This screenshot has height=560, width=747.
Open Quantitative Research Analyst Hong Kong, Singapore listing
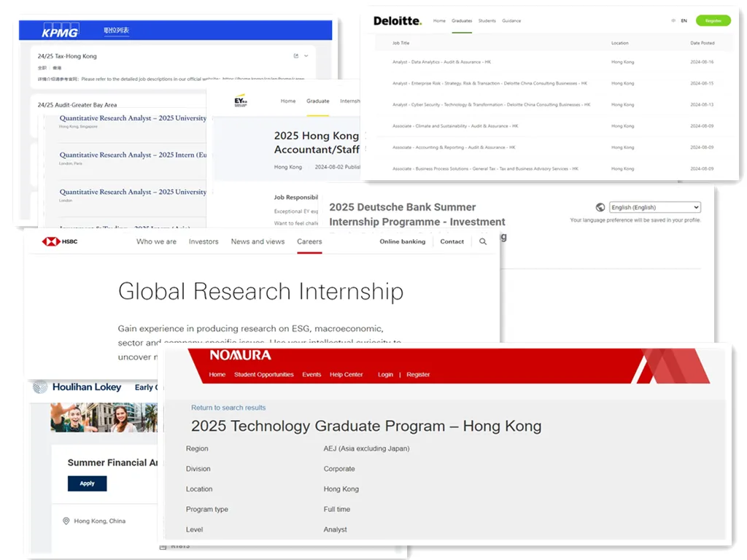[x=133, y=118]
